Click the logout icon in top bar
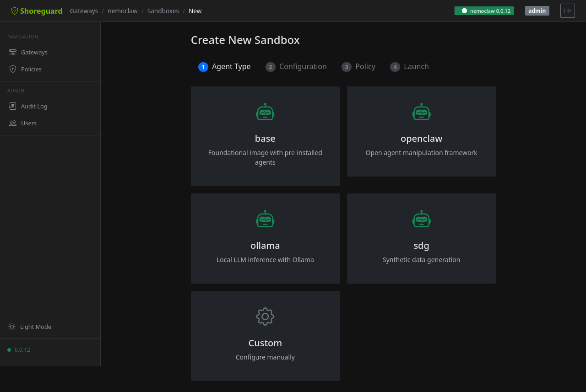586x392 pixels. tap(567, 11)
